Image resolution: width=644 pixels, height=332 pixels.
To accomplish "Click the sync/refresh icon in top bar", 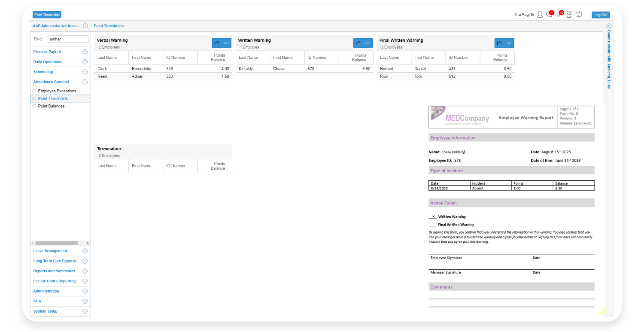I will (x=579, y=14).
